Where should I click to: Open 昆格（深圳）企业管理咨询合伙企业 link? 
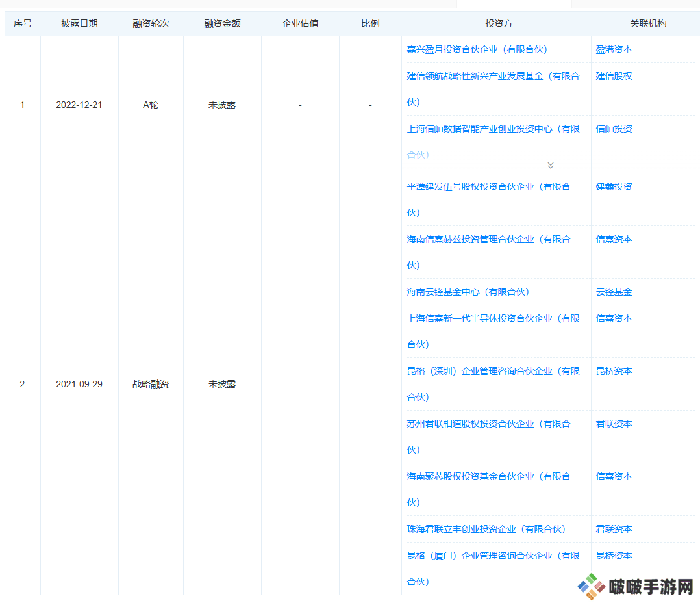493,384
